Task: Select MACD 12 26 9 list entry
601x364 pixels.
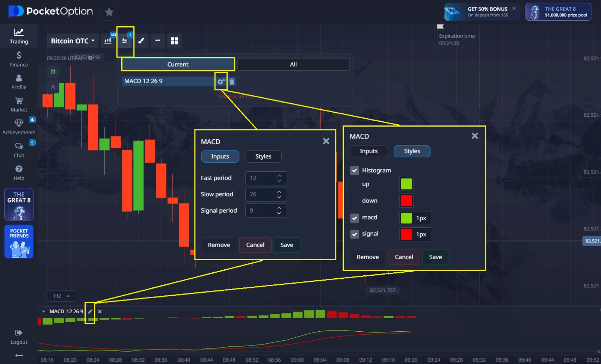Action: pos(168,81)
